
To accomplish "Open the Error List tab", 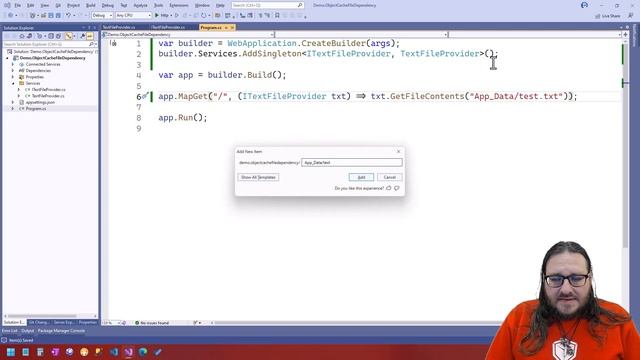I will [9, 331].
